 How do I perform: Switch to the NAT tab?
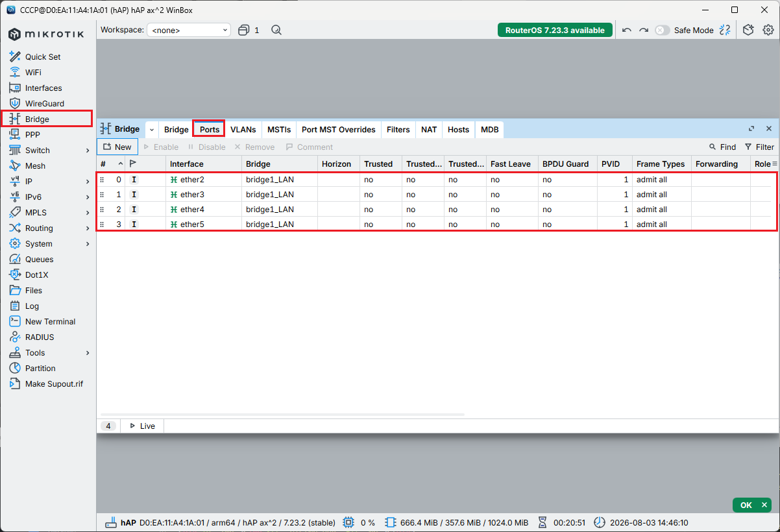pos(429,130)
